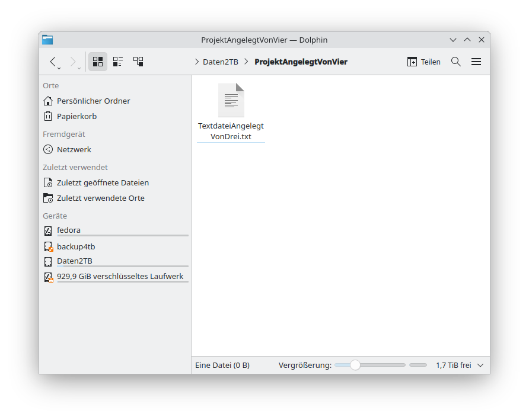Expand chevron between Daten2TB and ProjektAngelegtVonVier
529x420 pixels.
point(246,62)
